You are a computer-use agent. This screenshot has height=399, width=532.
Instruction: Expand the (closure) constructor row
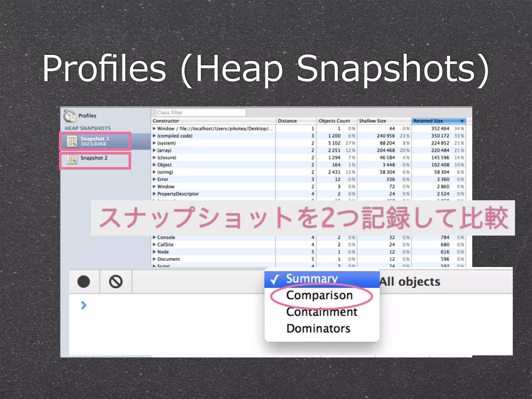[154, 158]
